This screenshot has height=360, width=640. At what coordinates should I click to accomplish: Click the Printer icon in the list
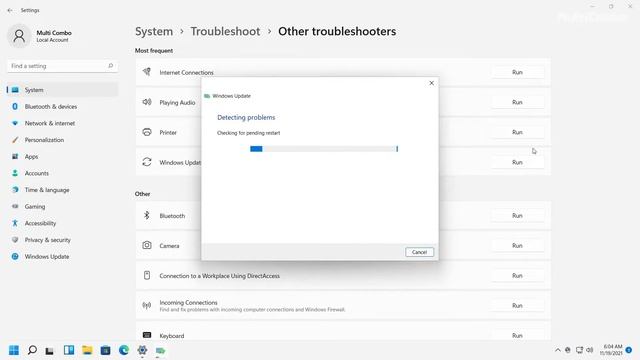point(147,132)
